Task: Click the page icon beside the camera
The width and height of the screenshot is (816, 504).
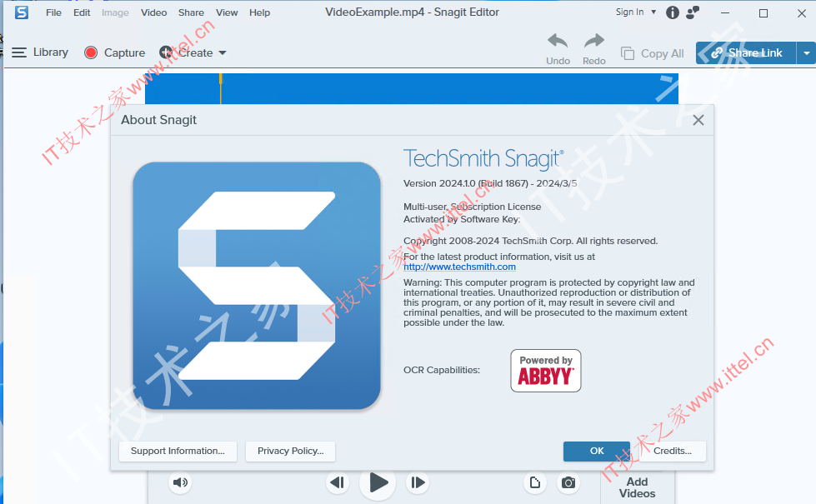Action: (x=535, y=482)
